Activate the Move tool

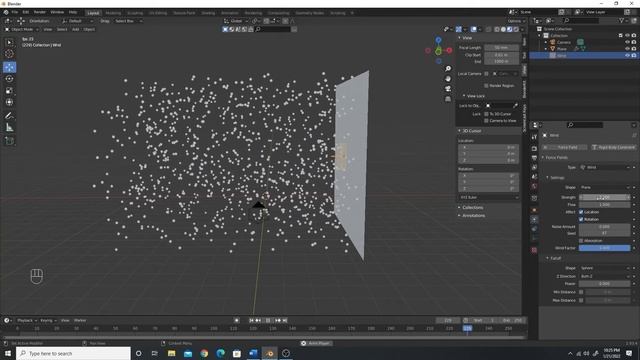tap(9, 67)
